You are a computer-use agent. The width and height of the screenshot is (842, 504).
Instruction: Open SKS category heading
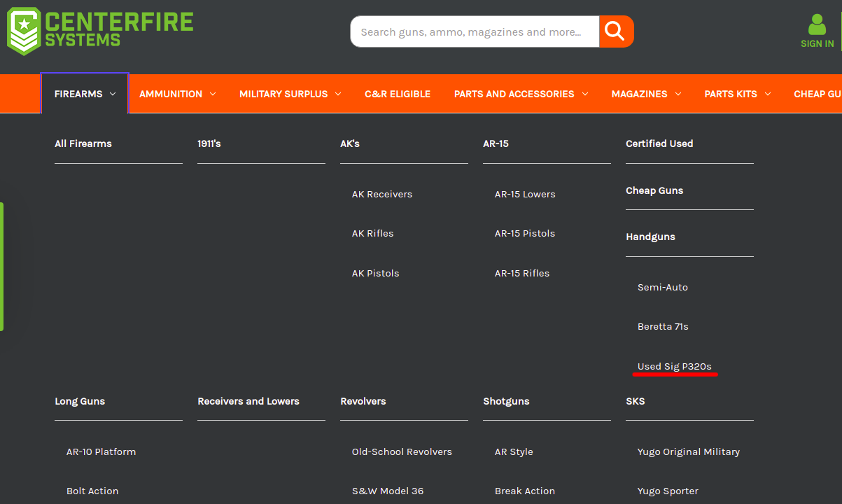tap(636, 401)
